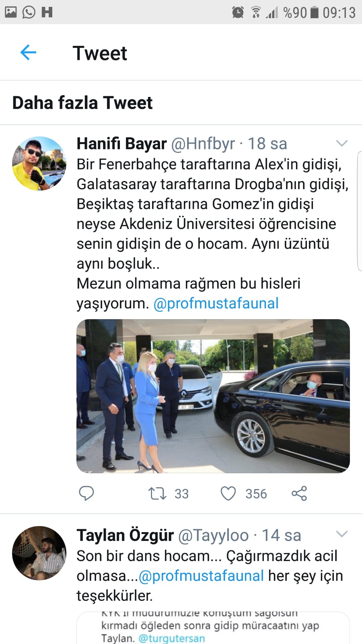Screen dimensions: 362x644
Task: Tap the alarm clock status icon
Action: tap(238, 12)
